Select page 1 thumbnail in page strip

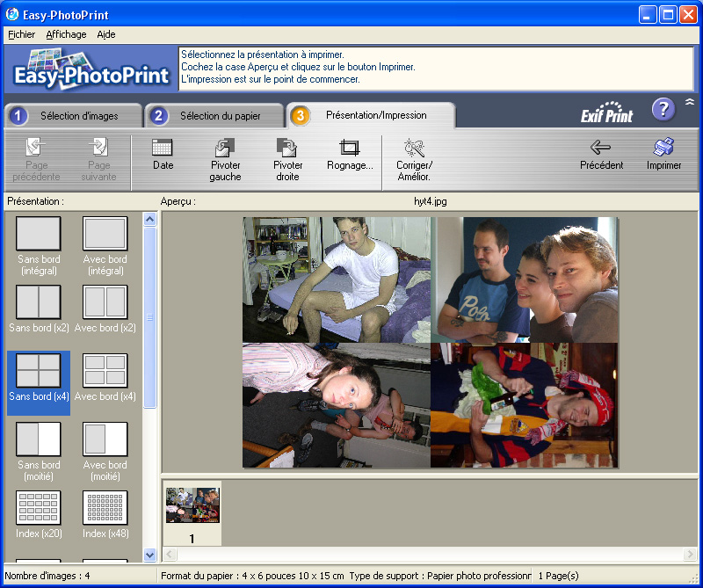click(x=192, y=512)
